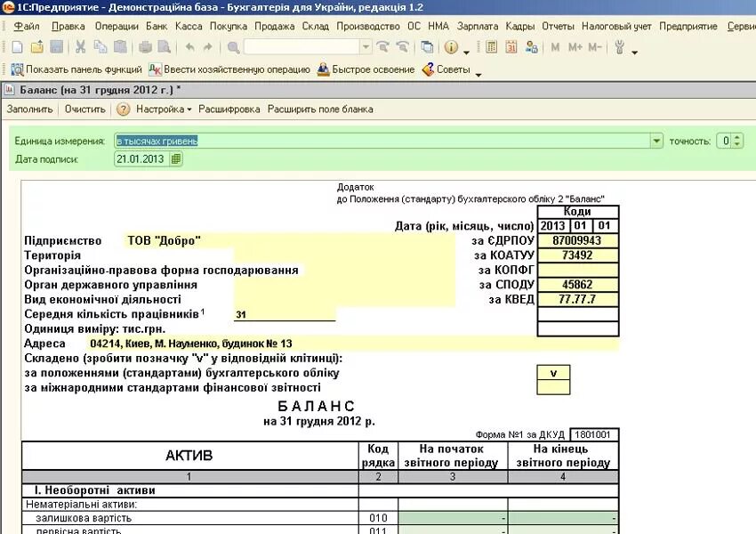
Task: Expand toolbar options arrow after wrench icon
Action: point(634,52)
